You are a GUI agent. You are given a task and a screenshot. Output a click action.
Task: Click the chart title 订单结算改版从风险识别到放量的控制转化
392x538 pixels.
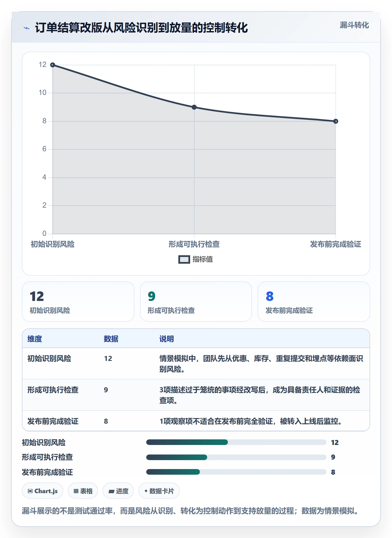tap(141, 28)
